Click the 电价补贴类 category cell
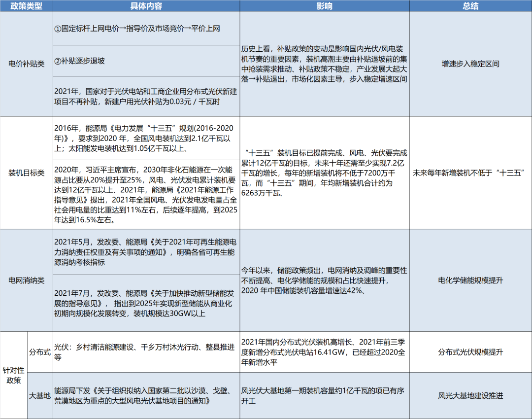The image size is (532, 419). tap(27, 64)
